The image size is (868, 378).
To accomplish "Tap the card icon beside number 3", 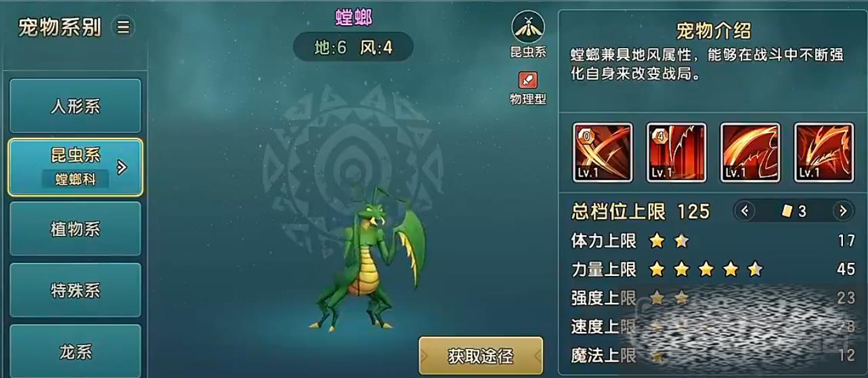I will click(x=787, y=212).
